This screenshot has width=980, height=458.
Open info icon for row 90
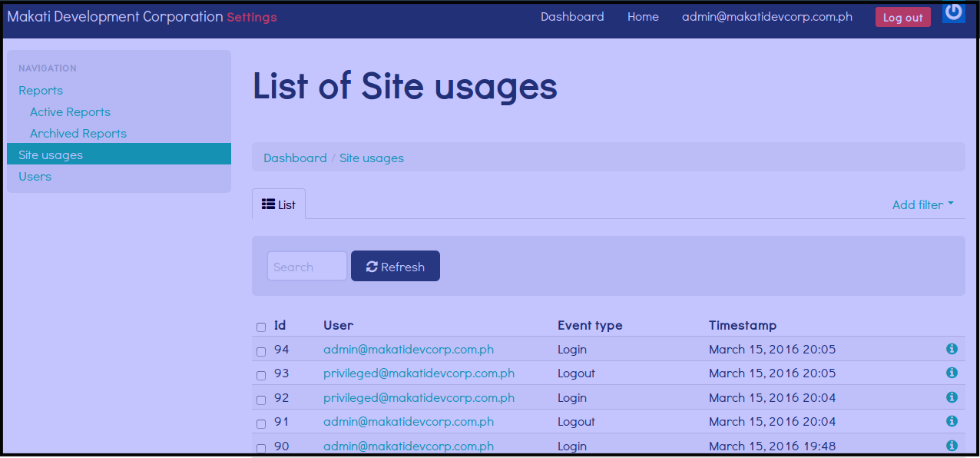pos(952,446)
